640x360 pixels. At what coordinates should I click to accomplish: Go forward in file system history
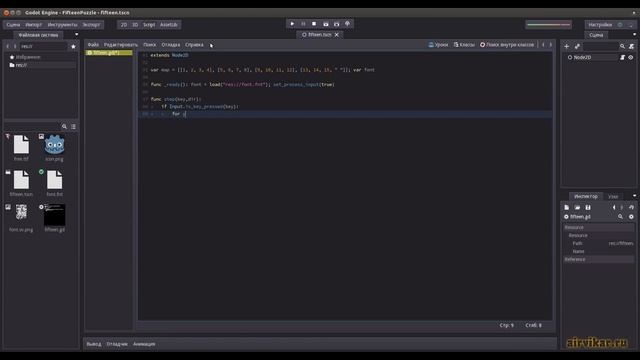coord(15,47)
